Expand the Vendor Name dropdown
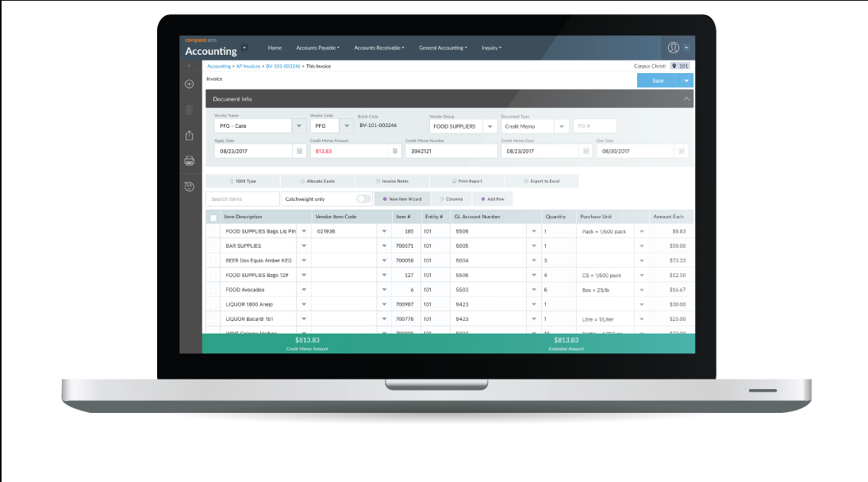 (x=298, y=125)
